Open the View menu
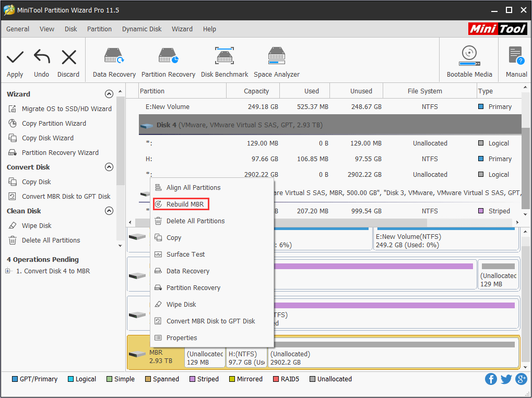 point(47,29)
